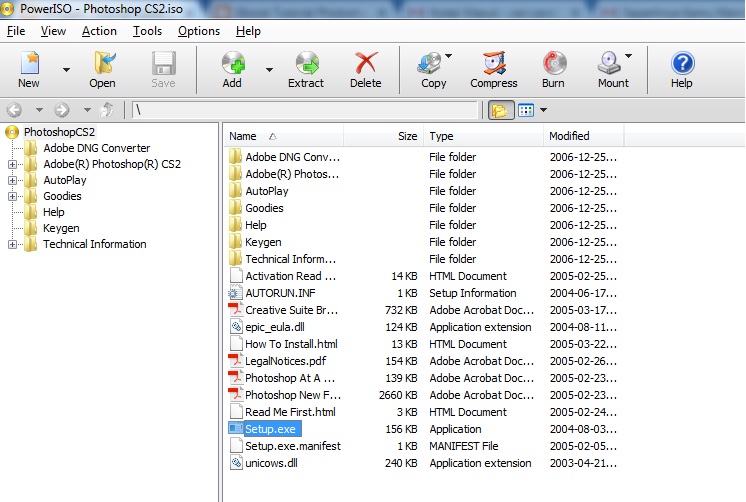Open the New button dropdown arrow
The height and width of the screenshot is (502, 746).
67,69
